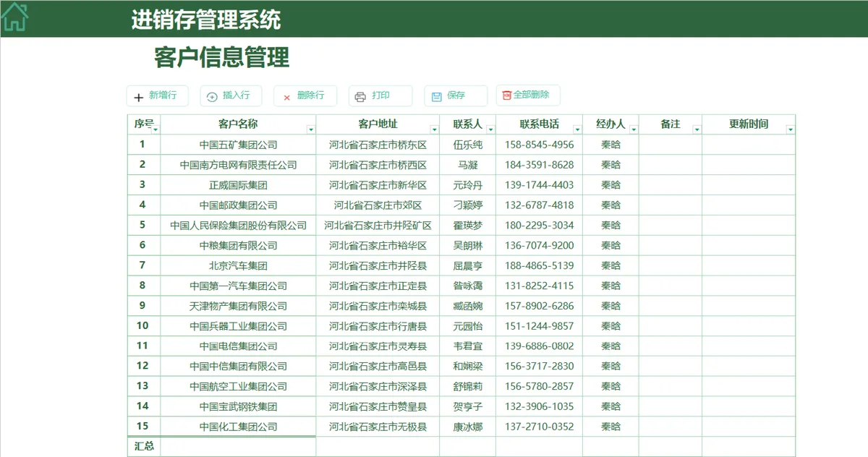Open the 联系电话 column filter dropdown
The width and height of the screenshot is (868, 457).
point(578,129)
